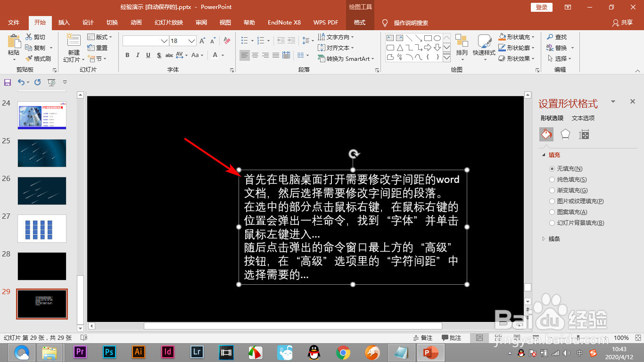Screen dimensions: 644x362
Task: Click the Sign in (登录) button
Action: [542, 7]
